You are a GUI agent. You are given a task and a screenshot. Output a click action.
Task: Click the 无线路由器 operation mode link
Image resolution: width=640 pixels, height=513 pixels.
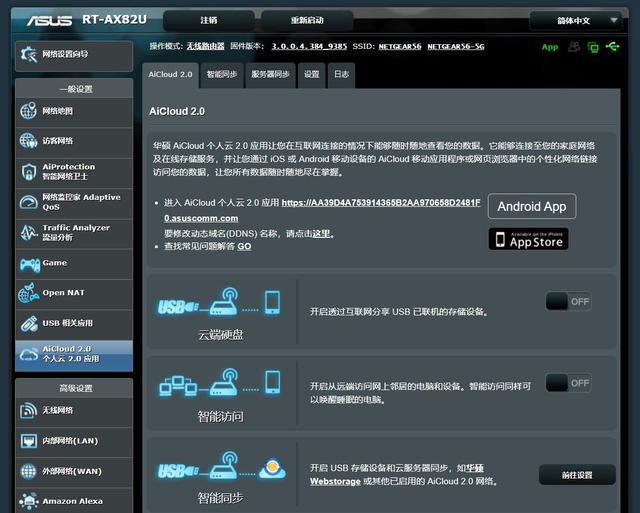pyautogui.click(x=205, y=47)
